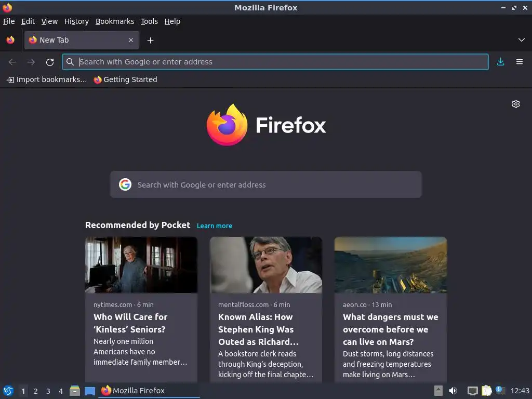Screen dimensions: 532x399
Task: Switch to workspace 4
Action: click(x=61, y=391)
